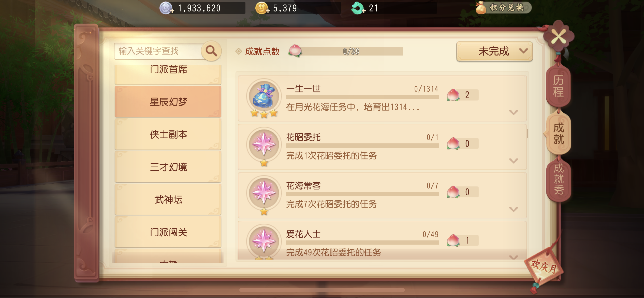
Task: Tap the 一生一世 blue pouch icon
Action: coord(264,96)
